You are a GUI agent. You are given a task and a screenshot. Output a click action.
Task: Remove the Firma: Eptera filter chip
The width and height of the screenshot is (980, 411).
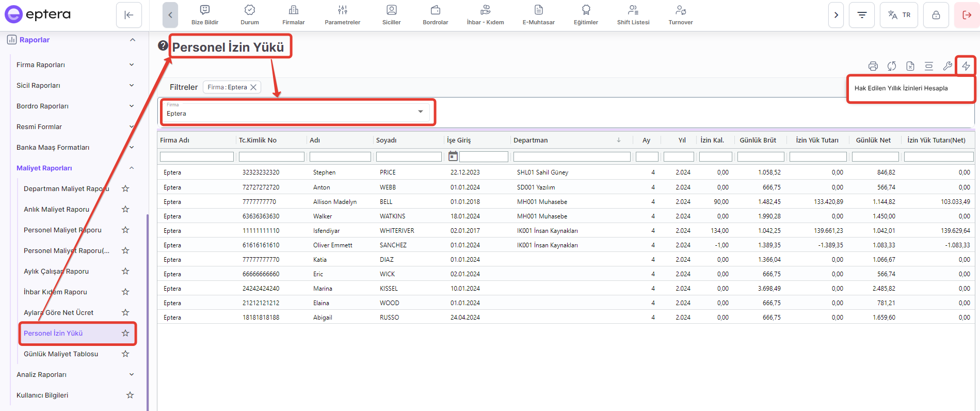pos(253,87)
